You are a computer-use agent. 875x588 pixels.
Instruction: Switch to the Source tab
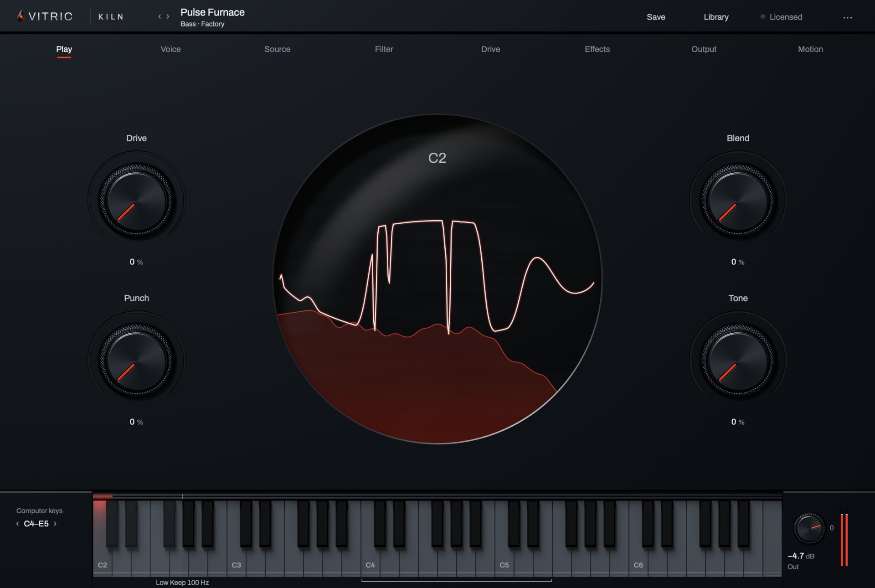click(277, 49)
